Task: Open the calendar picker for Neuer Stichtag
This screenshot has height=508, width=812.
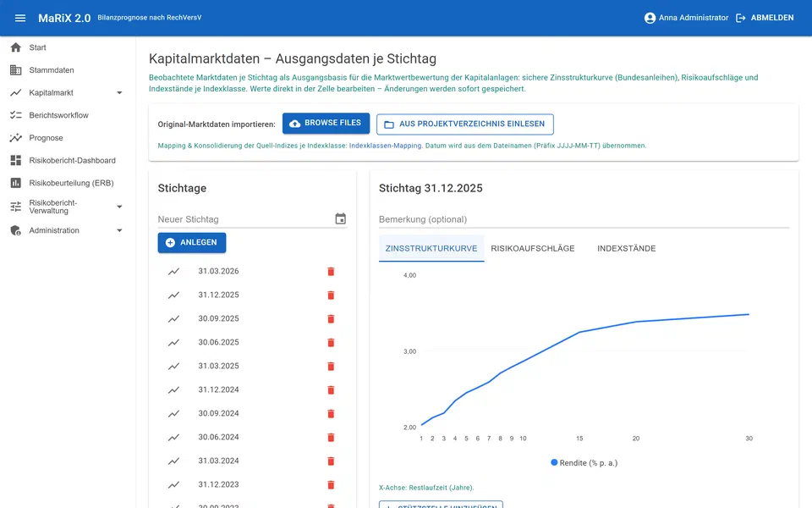Action: point(340,218)
